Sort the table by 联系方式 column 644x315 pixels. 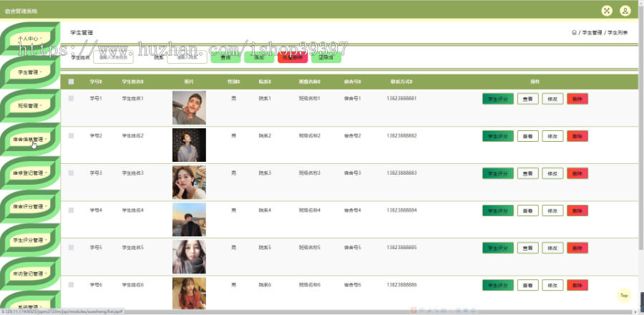click(401, 82)
